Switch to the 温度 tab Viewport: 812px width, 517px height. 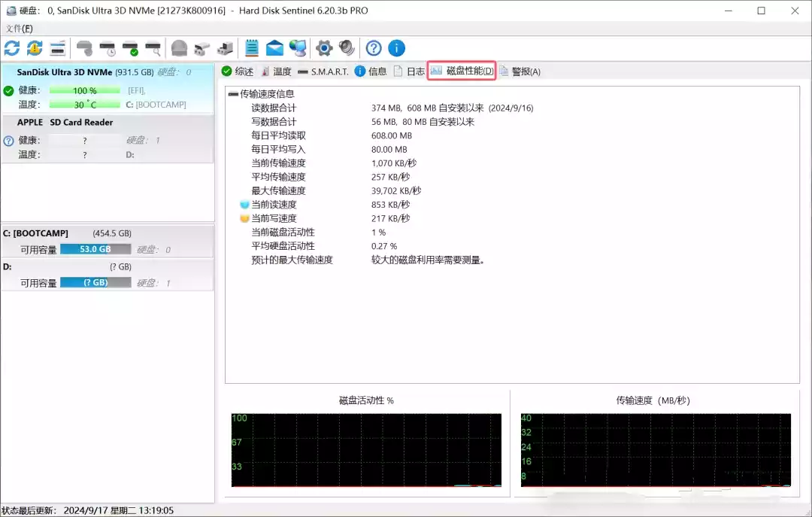click(x=276, y=71)
